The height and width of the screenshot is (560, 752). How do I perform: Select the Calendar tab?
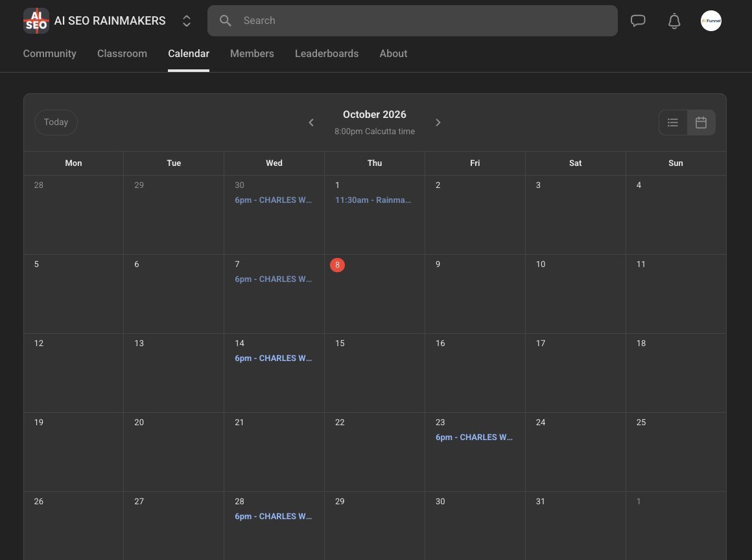point(189,54)
